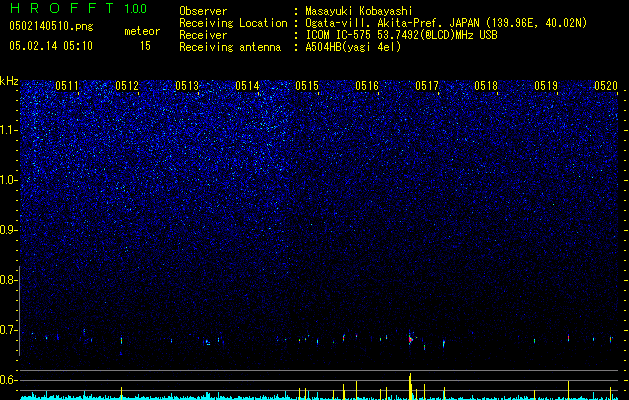Click the 0515 time marker

pos(307,86)
